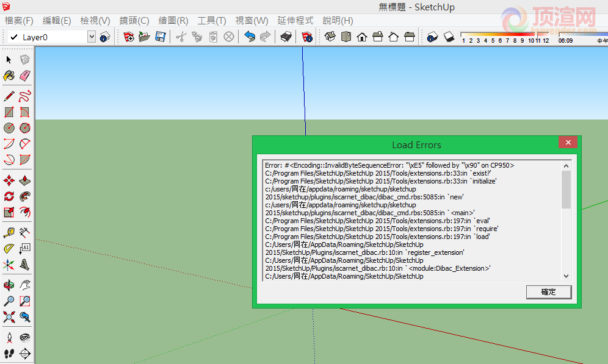Activate the Zoom magnifier tool
The image size is (608, 364).
coord(9,301)
